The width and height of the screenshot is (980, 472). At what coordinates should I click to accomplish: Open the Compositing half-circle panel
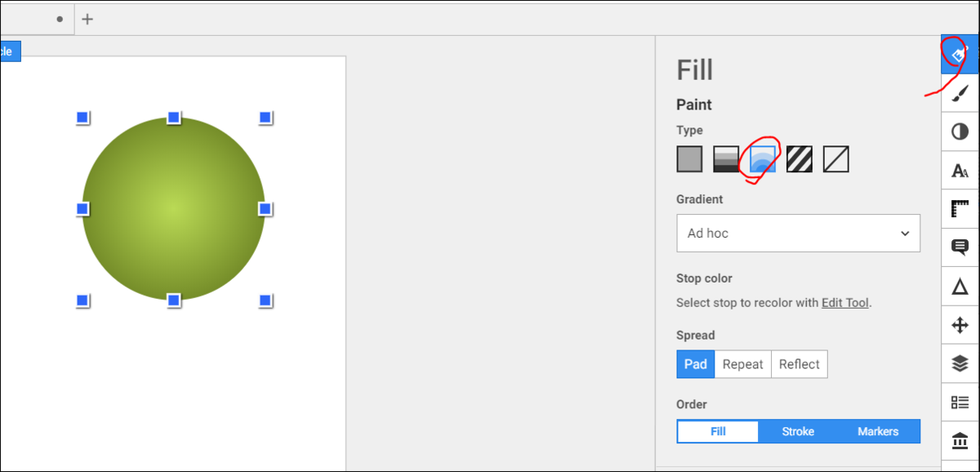pos(960,131)
